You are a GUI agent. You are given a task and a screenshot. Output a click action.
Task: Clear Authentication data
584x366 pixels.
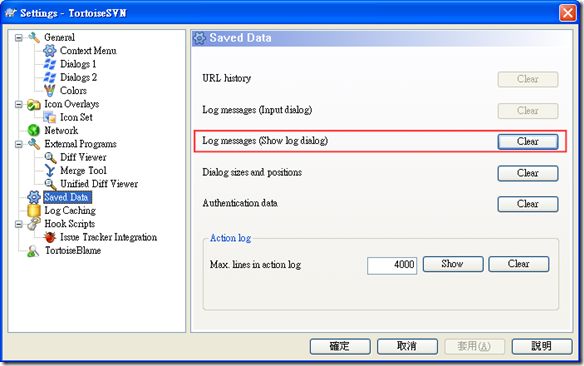528,204
